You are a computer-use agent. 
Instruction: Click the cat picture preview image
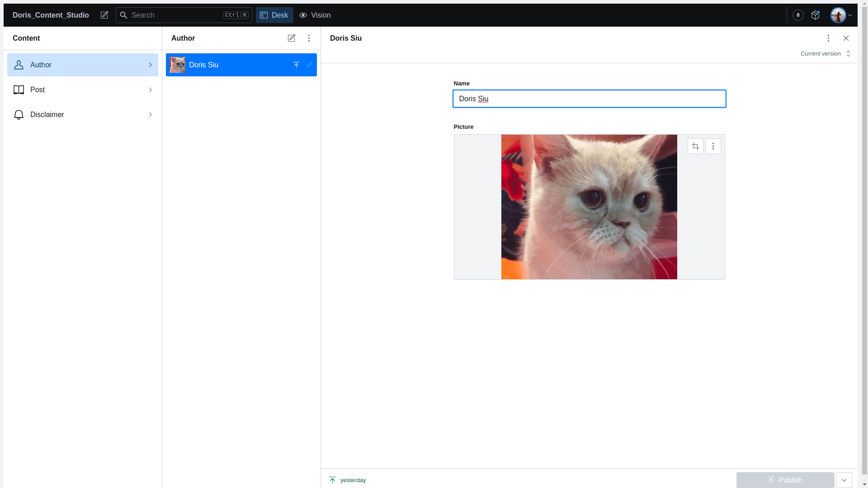coord(589,207)
